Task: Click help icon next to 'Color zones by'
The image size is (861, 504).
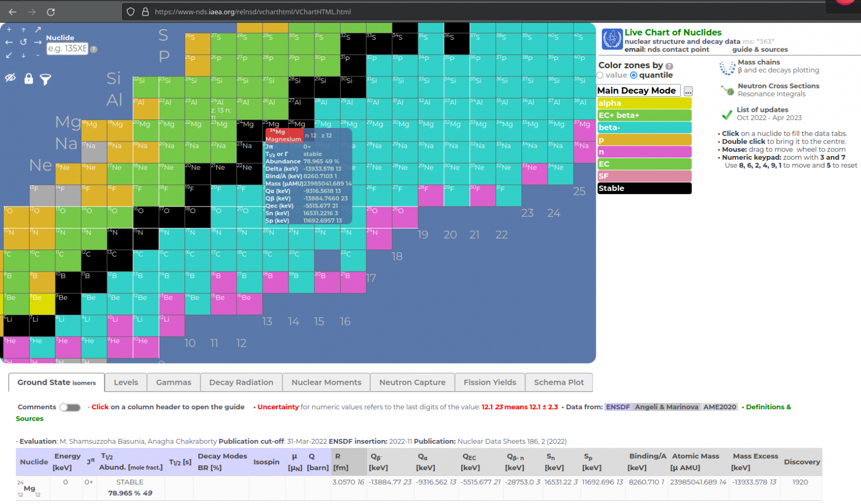Action: click(x=669, y=66)
